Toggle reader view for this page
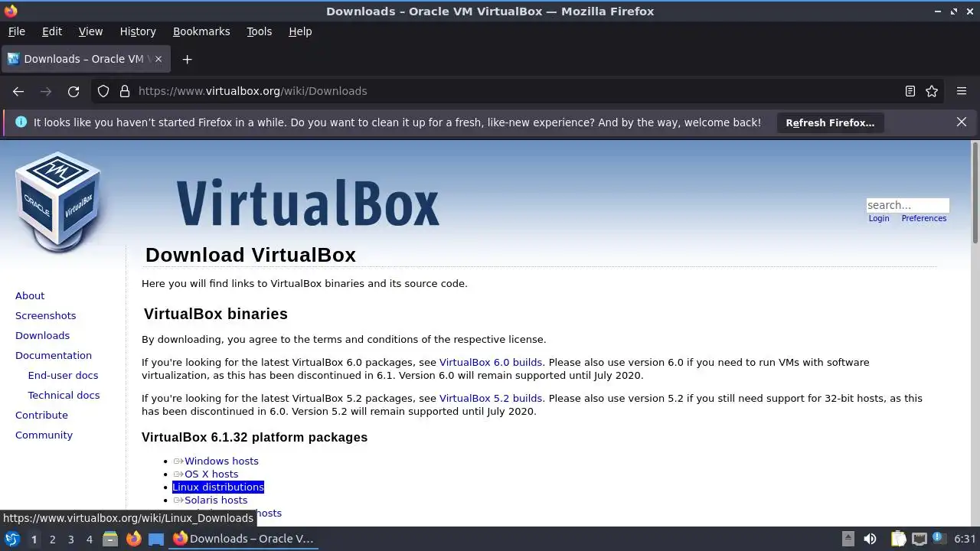 (910, 91)
